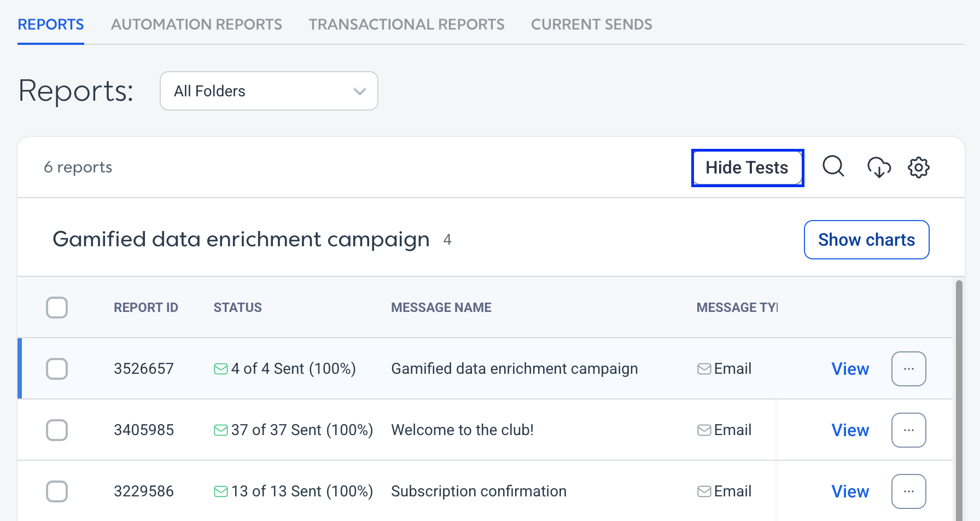Click the '4 of 4 Sent (100%)' status text
Screen dimensions: 980x521
(x=294, y=369)
